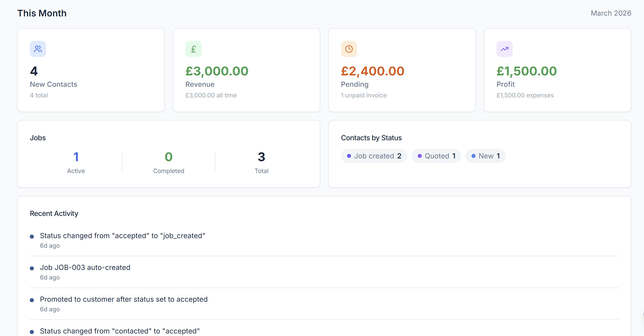Viewport: 644px width, 336px height.
Task: Click the dot beside New status
Action: [x=474, y=156]
